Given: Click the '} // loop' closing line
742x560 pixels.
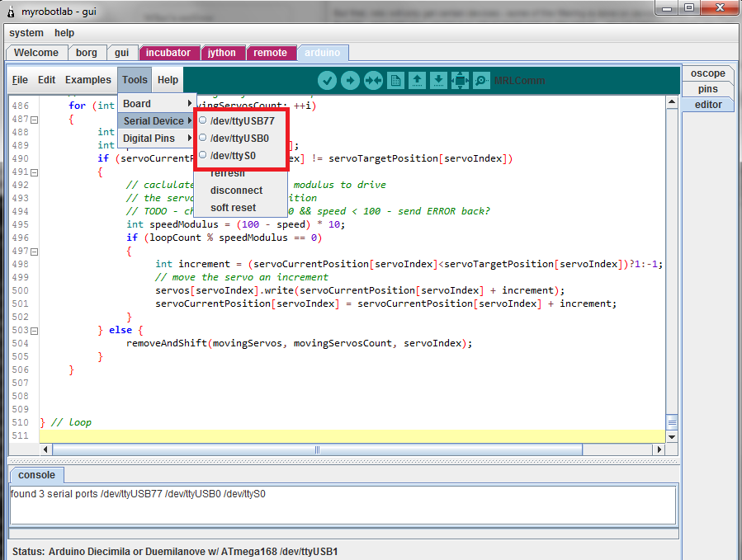Looking at the screenshot, I should (66, 422).
